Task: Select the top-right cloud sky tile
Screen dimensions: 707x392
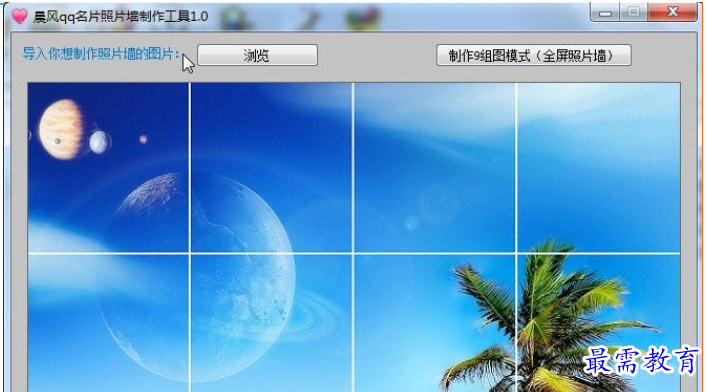Action: [599, 167]
